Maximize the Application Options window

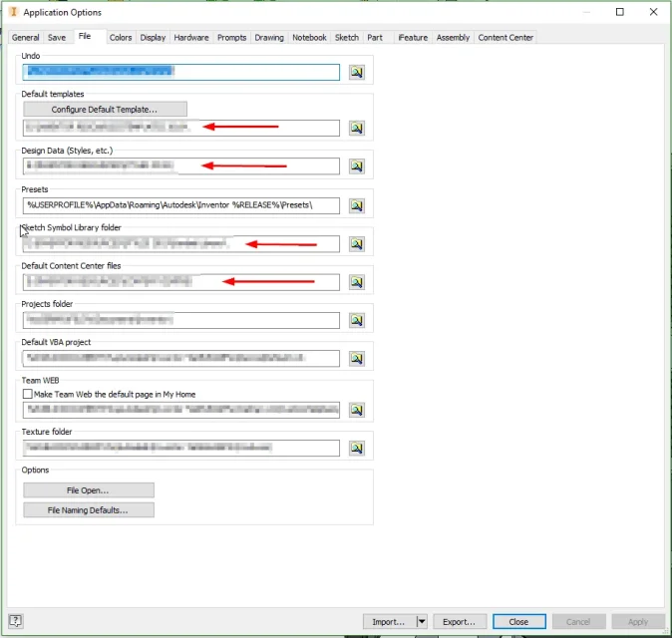tap(620, 12)
